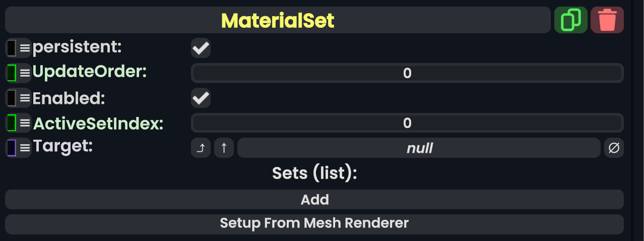Select the Target null reference field
Screen dimensions: 644x241
[419, 148]
